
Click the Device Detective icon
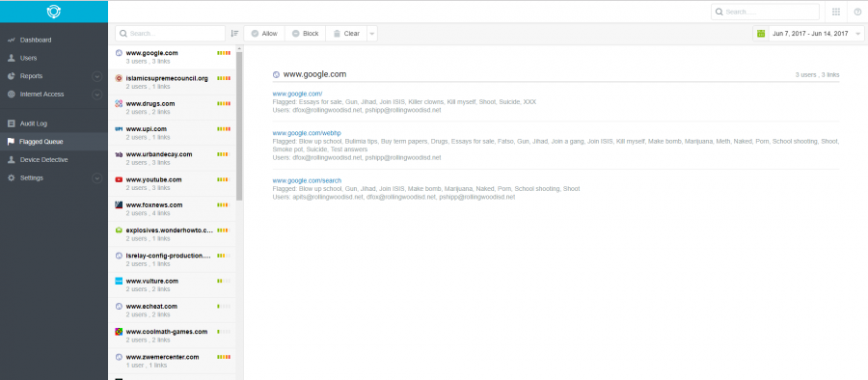point(11,159)
